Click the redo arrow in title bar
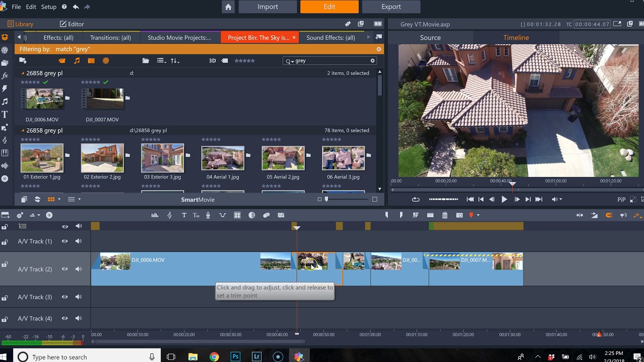Image resolution: width=644 pixels, height=362 pixels. [x=88, y=7]
